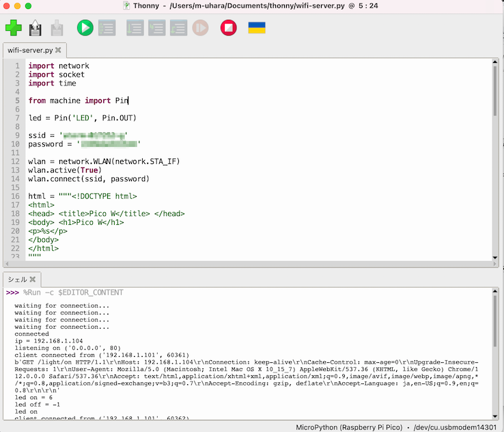Click 'wlan = network.WLAN(network.STA_IF)' line
Screen dimensions: 504x432
(x=104, y=161)
